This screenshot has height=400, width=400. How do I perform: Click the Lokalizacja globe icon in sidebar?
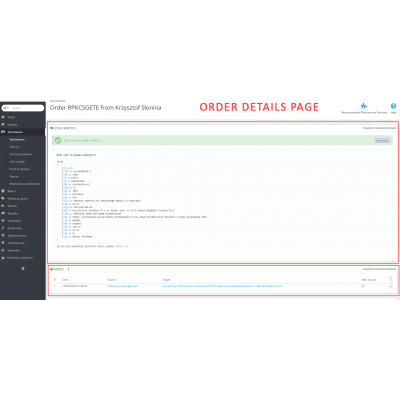coord(3,221)
